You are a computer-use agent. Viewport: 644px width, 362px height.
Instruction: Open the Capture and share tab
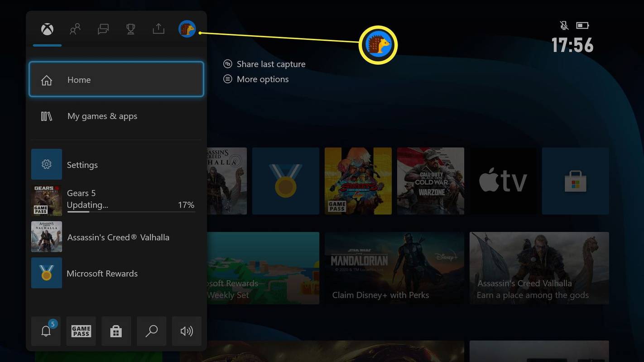(159, 29)
